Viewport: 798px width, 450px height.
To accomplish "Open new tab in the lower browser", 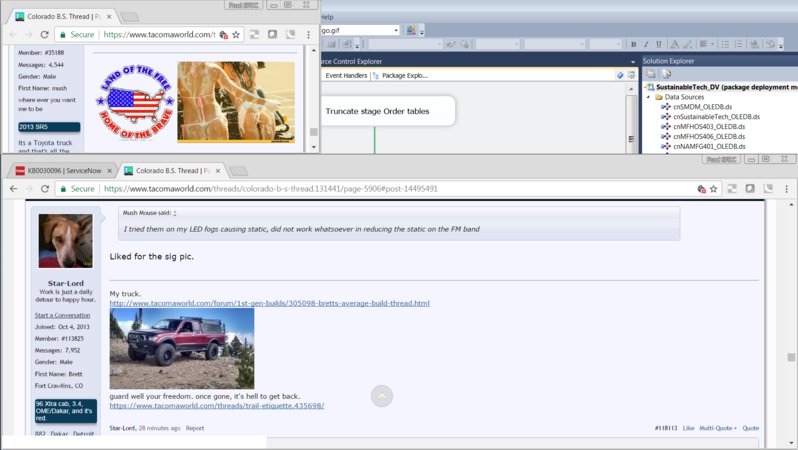I will (x=238, y=171).
